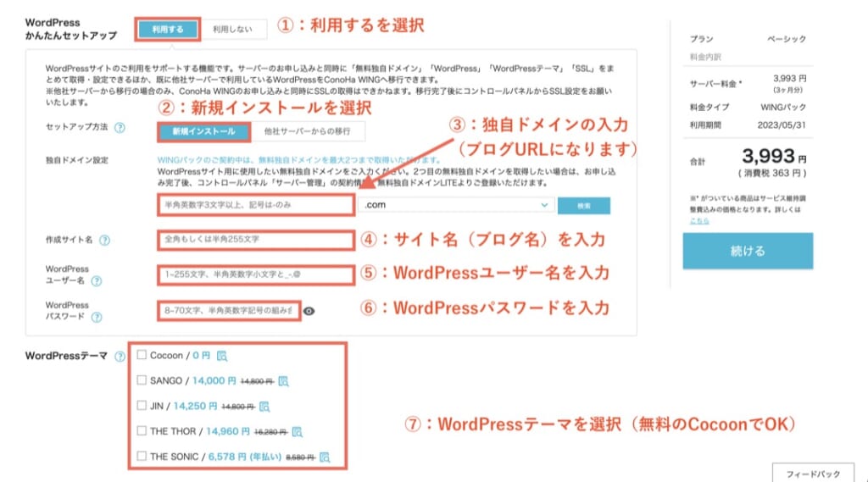Open help icon beside WordPress パスワード
868x482 pixels.
(x=97, y=317)
